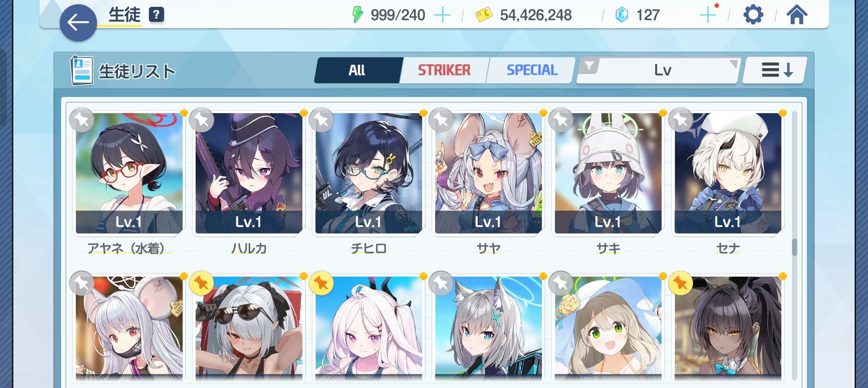Screen dimensions: 868x388
Task: Toggle sort order descending arrow button
Action: point(775,70)
